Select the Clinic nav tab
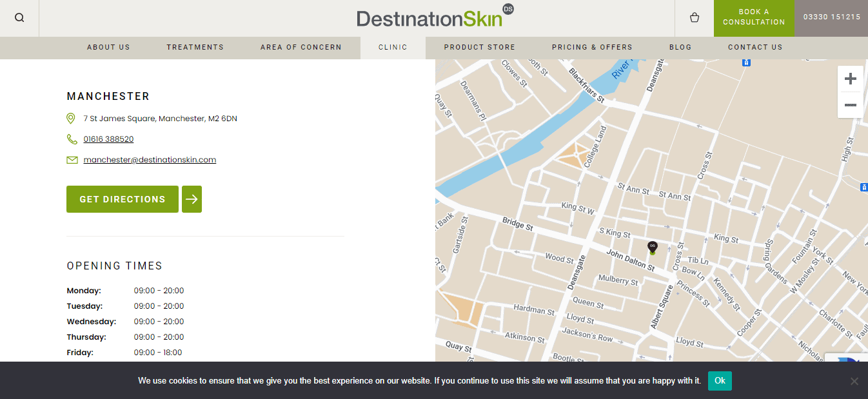 (x=393, y=47)
